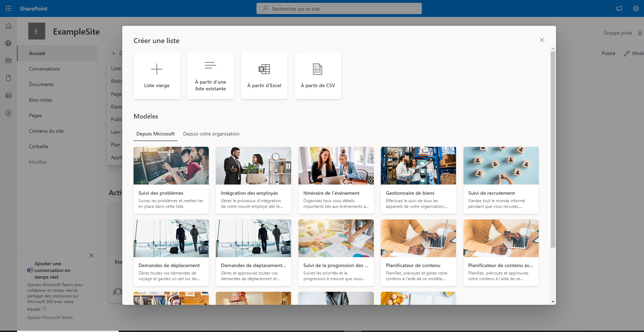Select Planificateur de contenu template
This screenshot has width=644, height=332.
[x=419, y=253]
